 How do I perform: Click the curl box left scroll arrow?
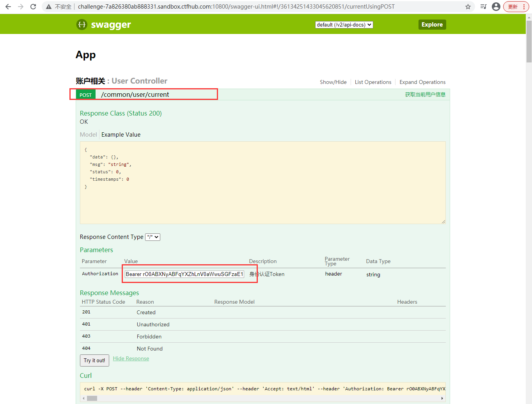[x=83, y=398]
